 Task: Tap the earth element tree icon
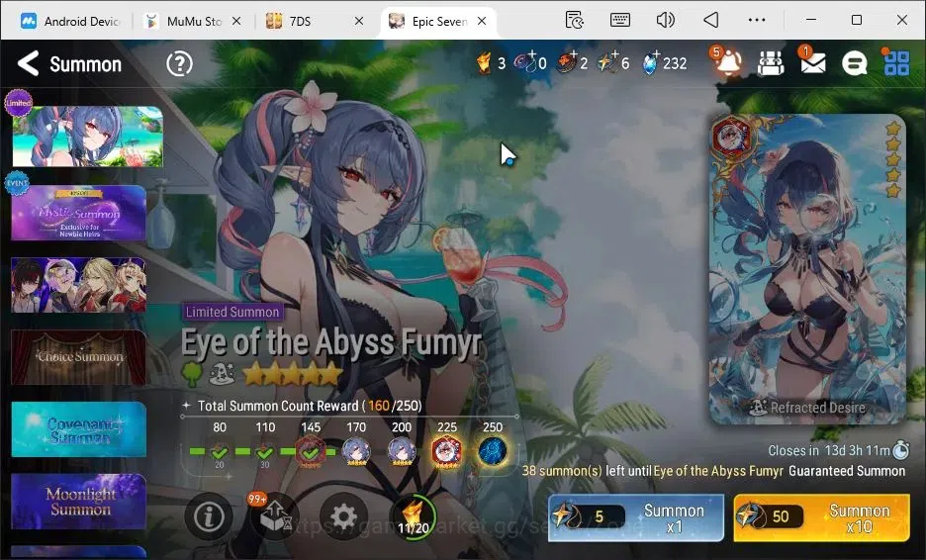(x=193, y=373)
